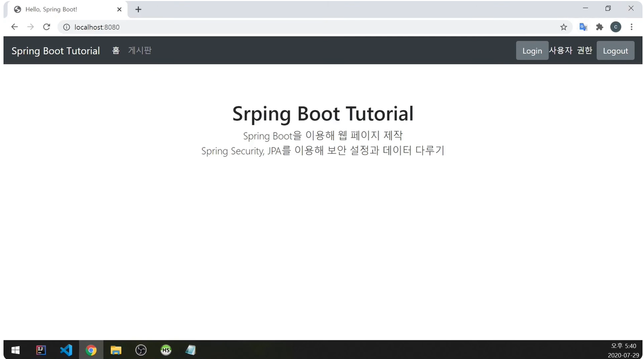Image resolution: width=644 pixels, height=359 pixels.
Task: Open File Explorer from the taskbar
Action: coord(116,350)
